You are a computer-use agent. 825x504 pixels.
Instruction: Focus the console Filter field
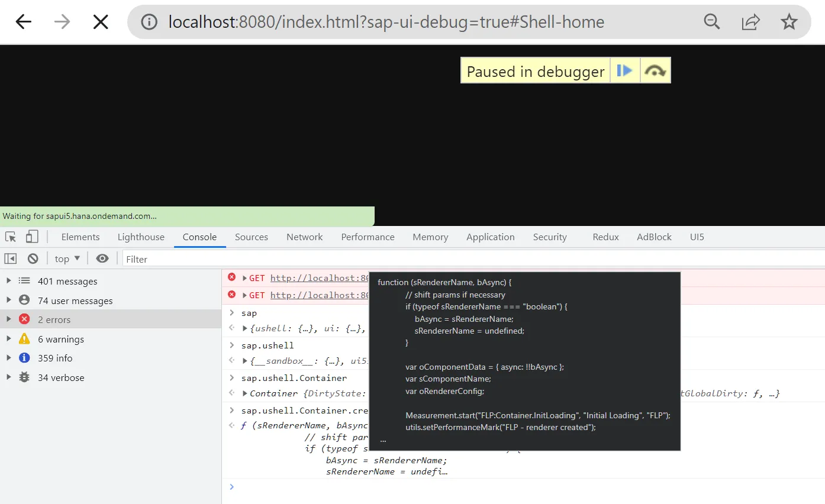(473, 259)
